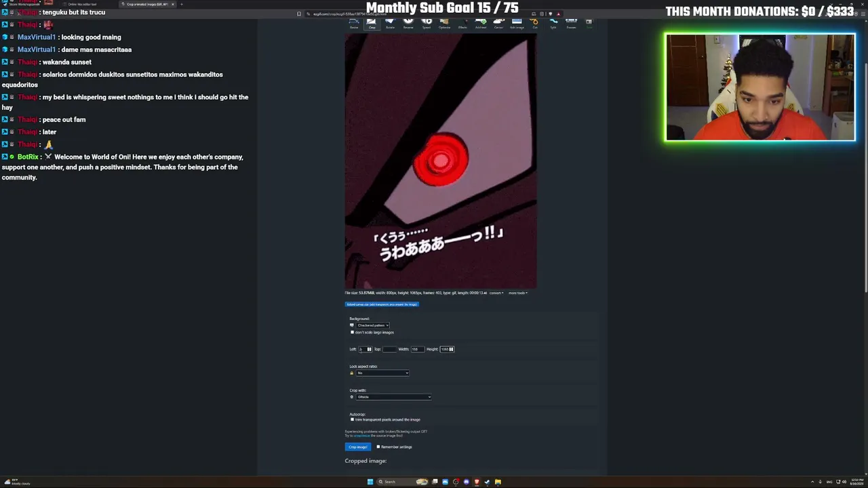
Task: Open Steam from the taskbar
Action: 487,482
